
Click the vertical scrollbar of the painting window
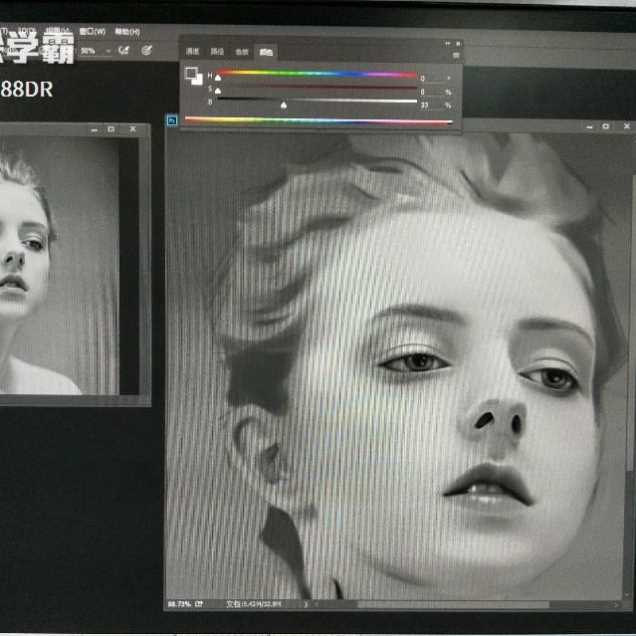point(631,323)
